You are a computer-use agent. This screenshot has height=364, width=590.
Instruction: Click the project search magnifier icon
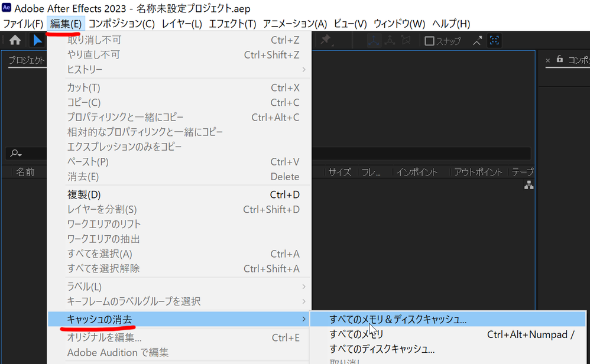15,153
